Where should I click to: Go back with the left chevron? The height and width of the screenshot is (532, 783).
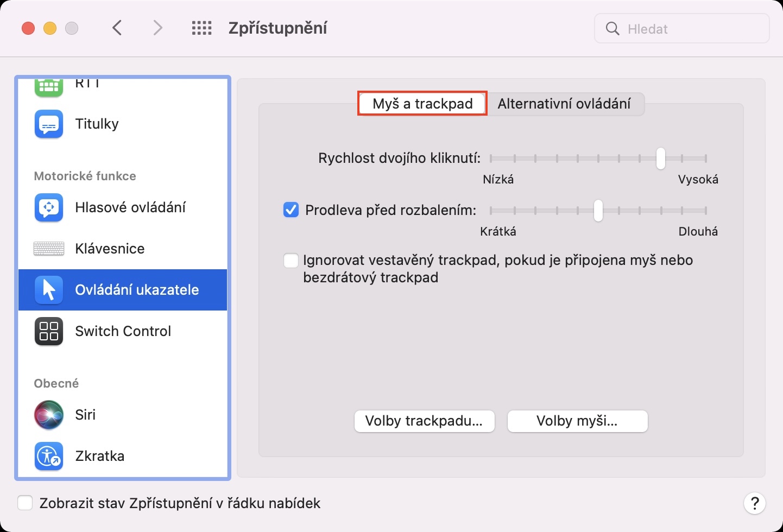(117, 28)
